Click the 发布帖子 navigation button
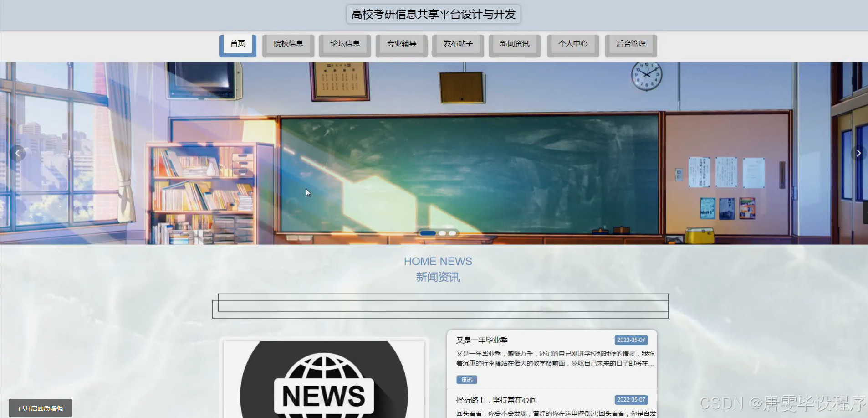Screen dimensions: 868x418 point(458,46)
